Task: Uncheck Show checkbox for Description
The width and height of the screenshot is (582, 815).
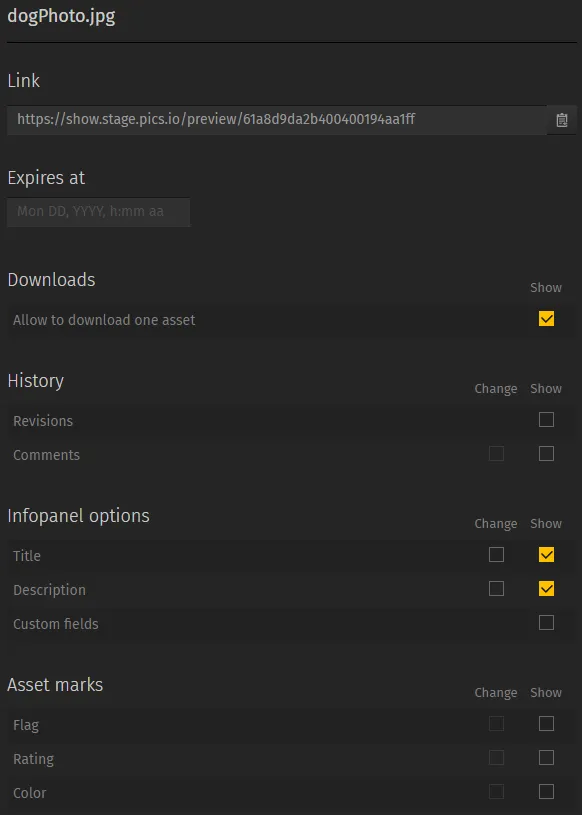Action: (x=546, y=588)
